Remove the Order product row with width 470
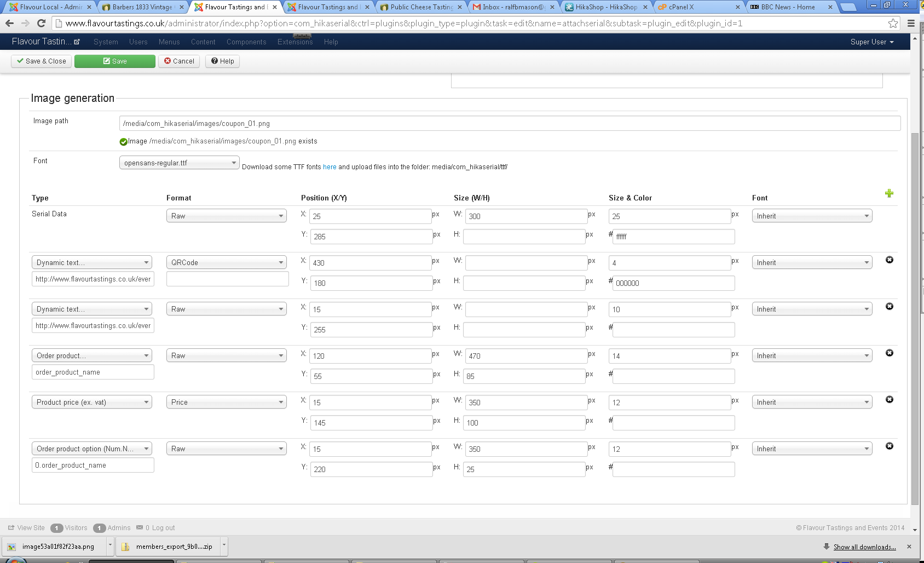This screenshot has height=563, width=924. point(890,353)
